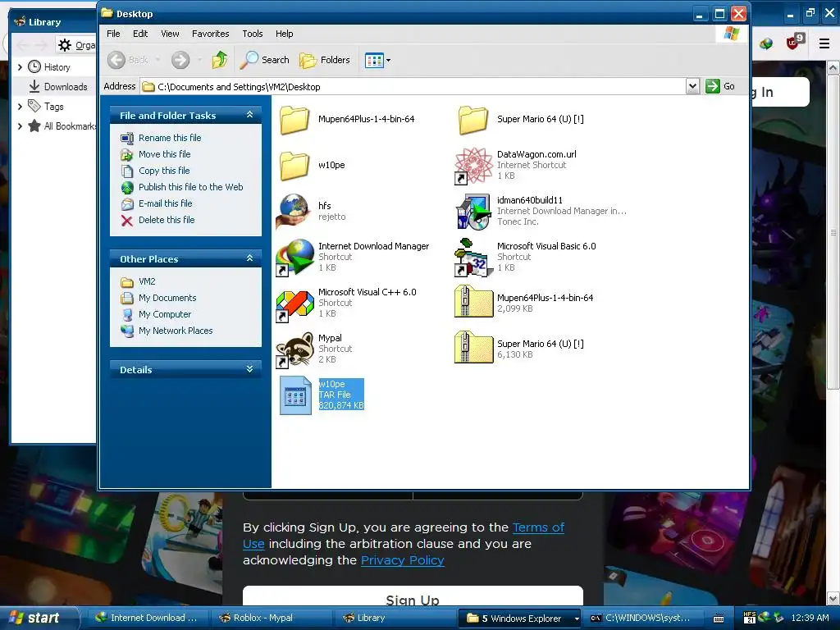
Task: Click the uBlock shield extension icon
Action: pos(794,43)
